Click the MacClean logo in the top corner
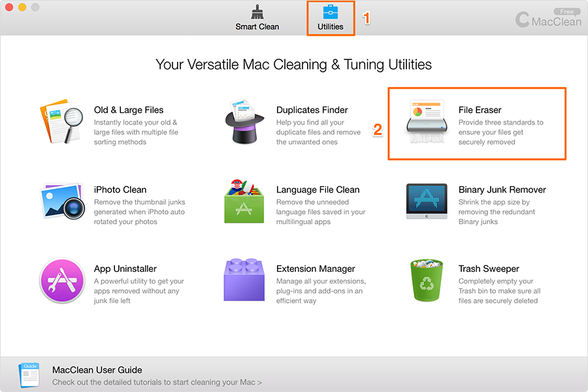This screenshot has width=588, height=392. (x=548, y=20)
